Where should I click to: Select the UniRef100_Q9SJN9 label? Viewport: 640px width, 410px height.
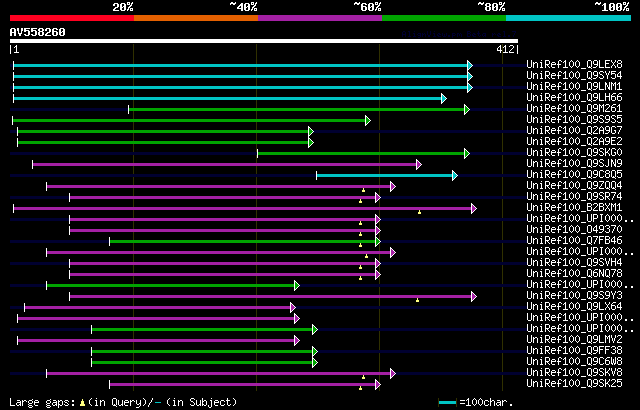pos(574,164)
